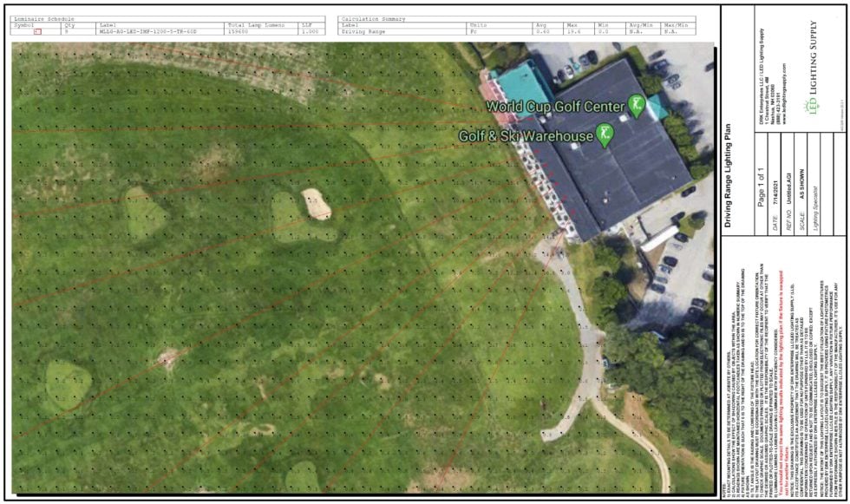The image size is (850, 504).
Task: Click the "Avg/Min" column header
Action: coord(641,25)
